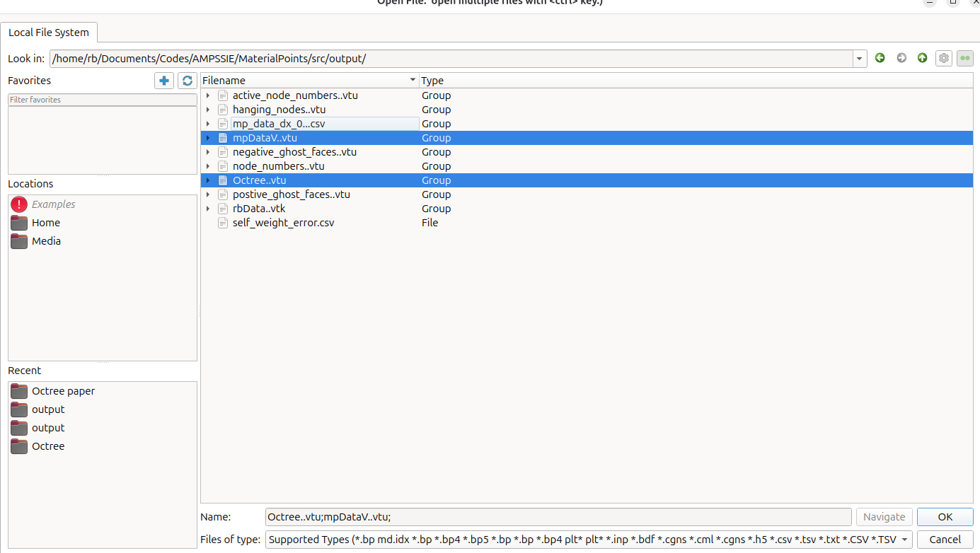Open the 'Octree' recent folder
Image resolution: width=980 pixels, height=553 pixels.
click(x=48, y=446)
